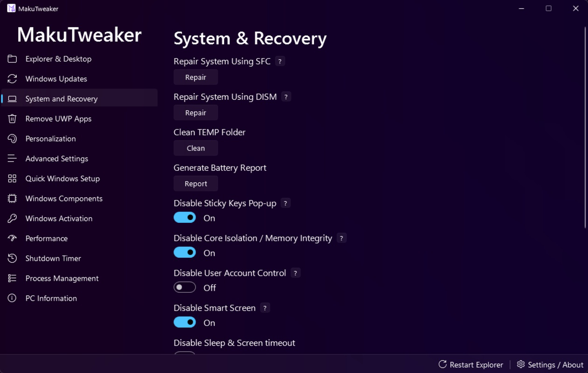
Task: Click the Settings gear icon
Action: pyautogui.click(x=521, y=364)
